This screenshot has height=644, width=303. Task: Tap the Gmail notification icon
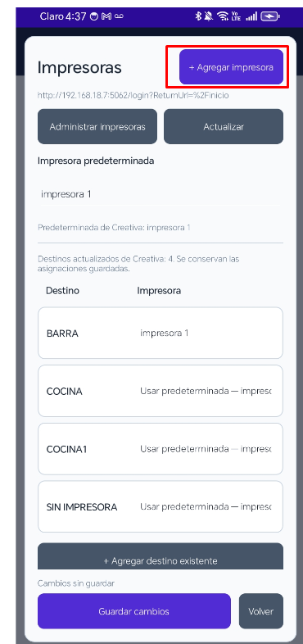click(106, 16)
